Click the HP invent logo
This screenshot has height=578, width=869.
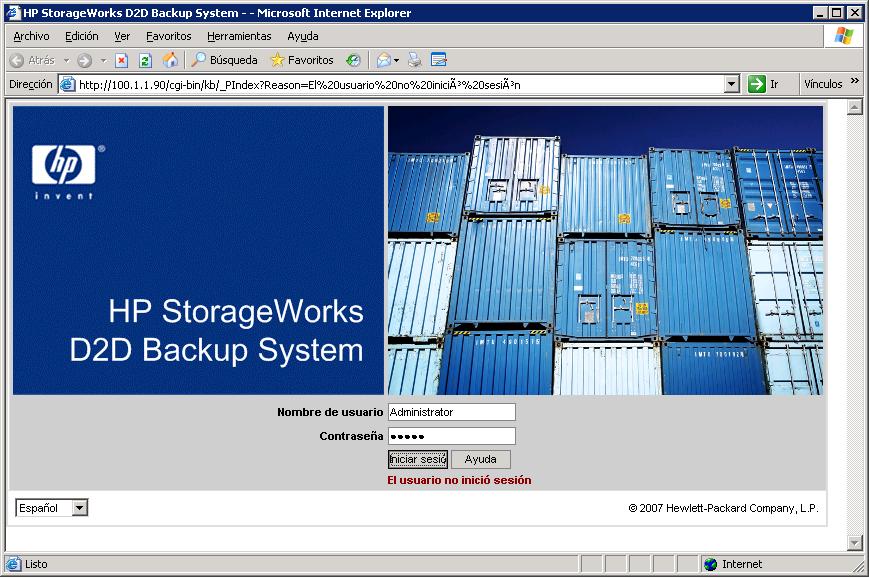click(66, 171)
